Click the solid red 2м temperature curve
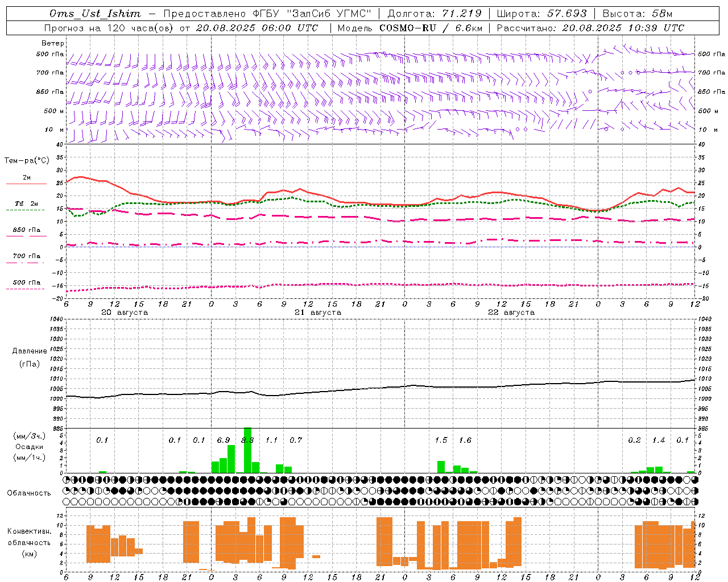The height and width of the screenshot is (582, 728). click(381, 203)
